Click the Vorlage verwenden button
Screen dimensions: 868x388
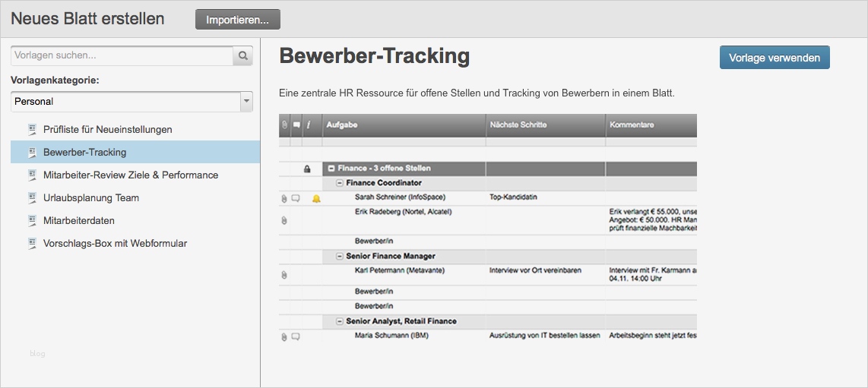775,58
